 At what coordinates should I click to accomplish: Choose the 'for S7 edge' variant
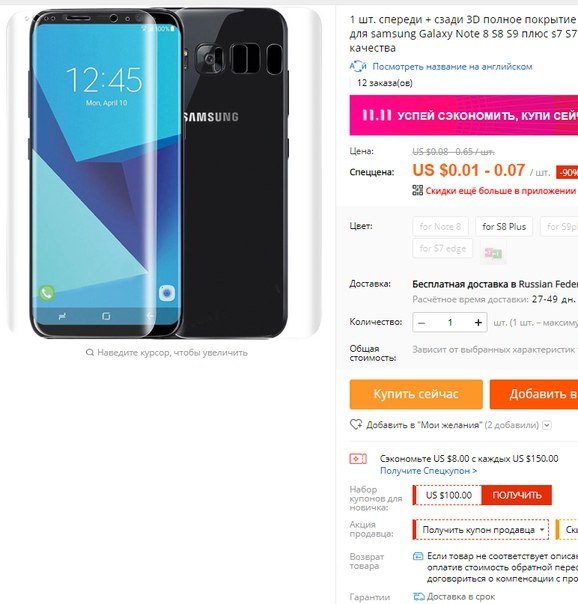(443, 248)
